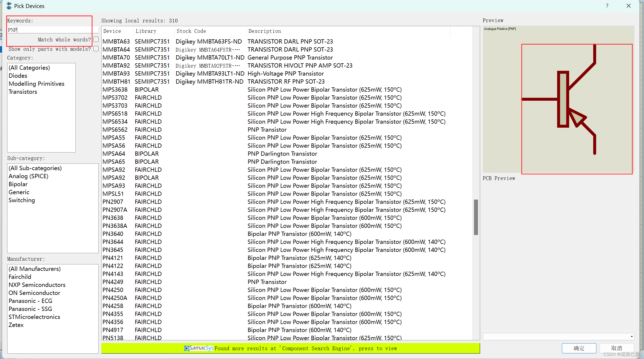
Task: Click the help question mark icon
Action: click(607, 6)
